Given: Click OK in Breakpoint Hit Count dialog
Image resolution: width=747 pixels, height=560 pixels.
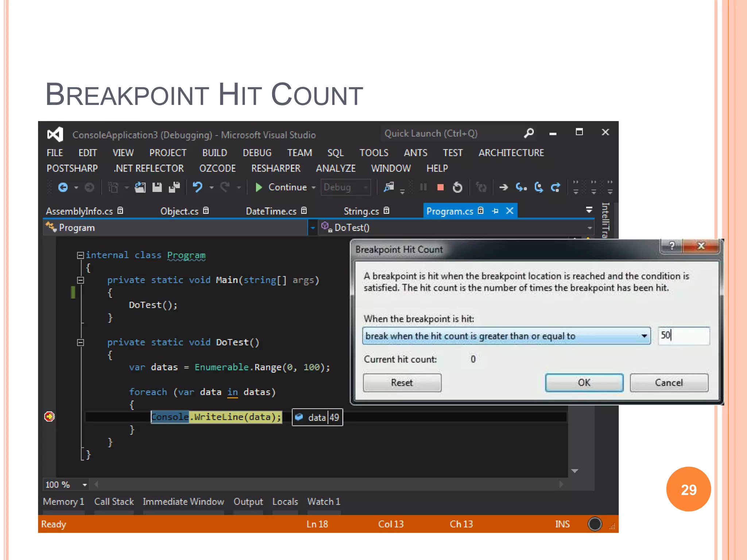Looking at the screenshot, I should pyautogui.click(x=584, y=383).
